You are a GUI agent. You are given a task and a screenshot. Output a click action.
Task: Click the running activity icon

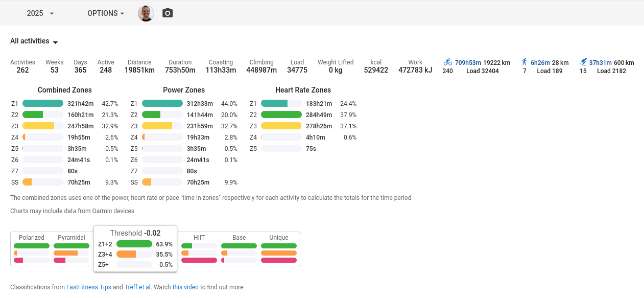tap(524, 62)
